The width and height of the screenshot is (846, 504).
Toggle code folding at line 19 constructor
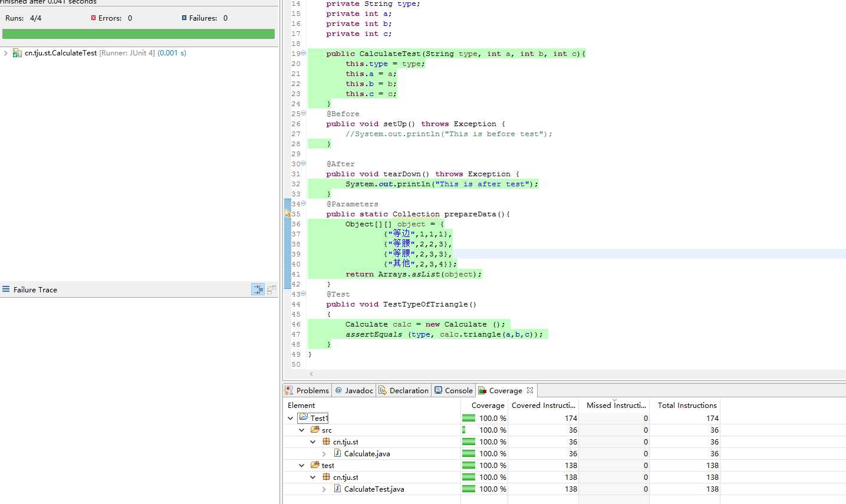coord(304,53)
